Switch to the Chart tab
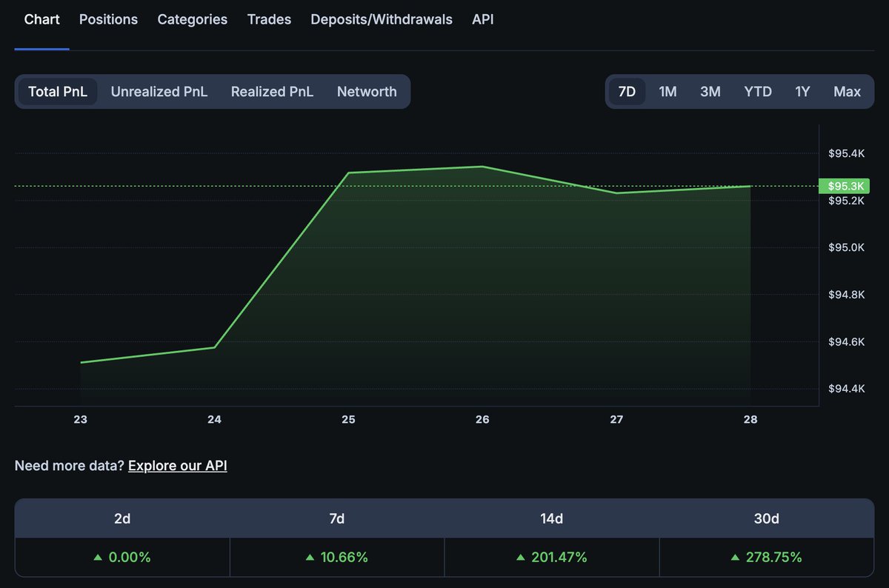The width and height of the screenshot is (889, 588). (41, 20)
